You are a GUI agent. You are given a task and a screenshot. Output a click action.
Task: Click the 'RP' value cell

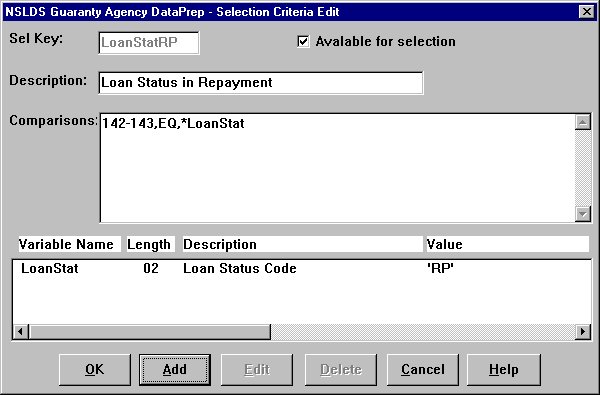pyautogui.click(x=440, y=268)
